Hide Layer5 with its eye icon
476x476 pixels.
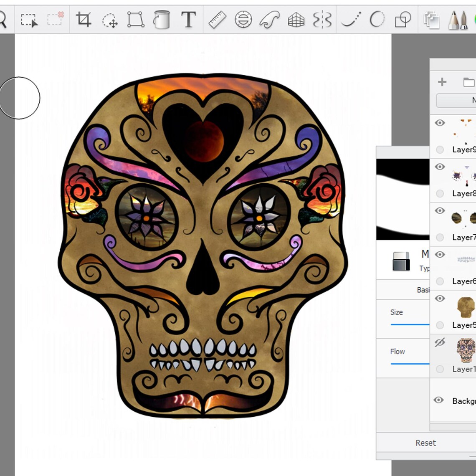click(x=440, y=298)
